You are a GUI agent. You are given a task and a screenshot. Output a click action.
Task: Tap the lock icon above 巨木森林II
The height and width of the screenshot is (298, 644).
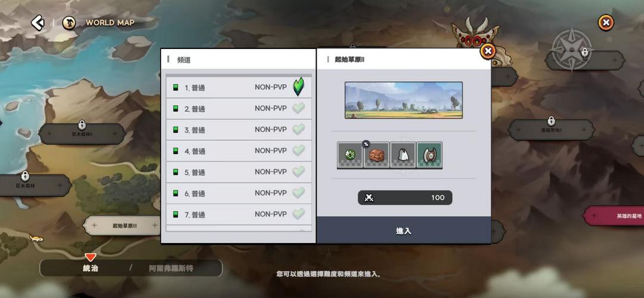(82, 125)
